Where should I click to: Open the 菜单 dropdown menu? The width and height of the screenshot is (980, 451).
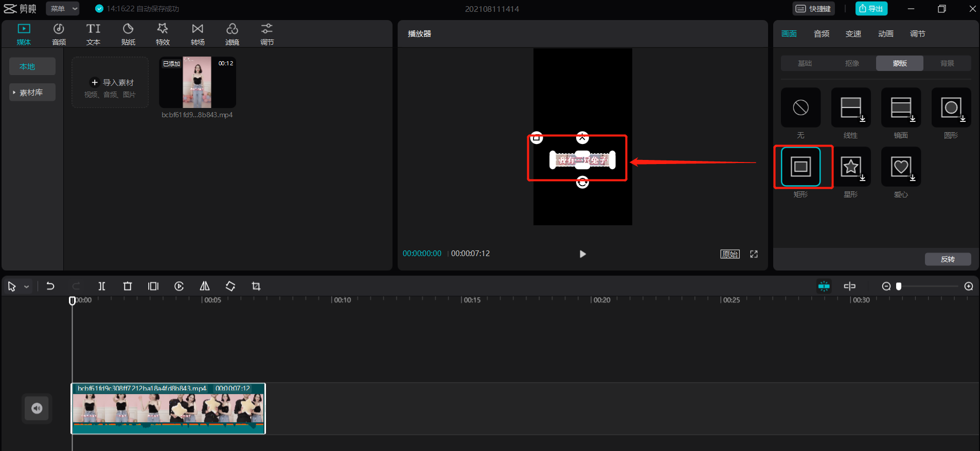pyautogui.click(x=63, y=9)
